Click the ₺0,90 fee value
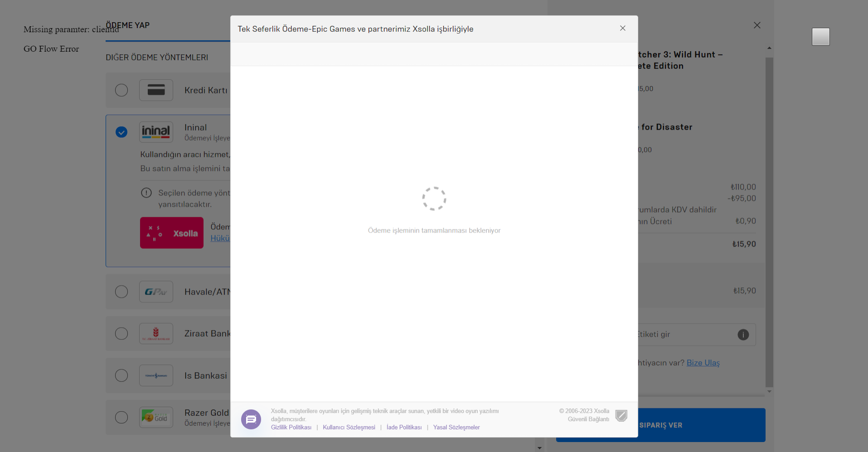This screenshot has width=868, height=452. click(x=746, y=221)
